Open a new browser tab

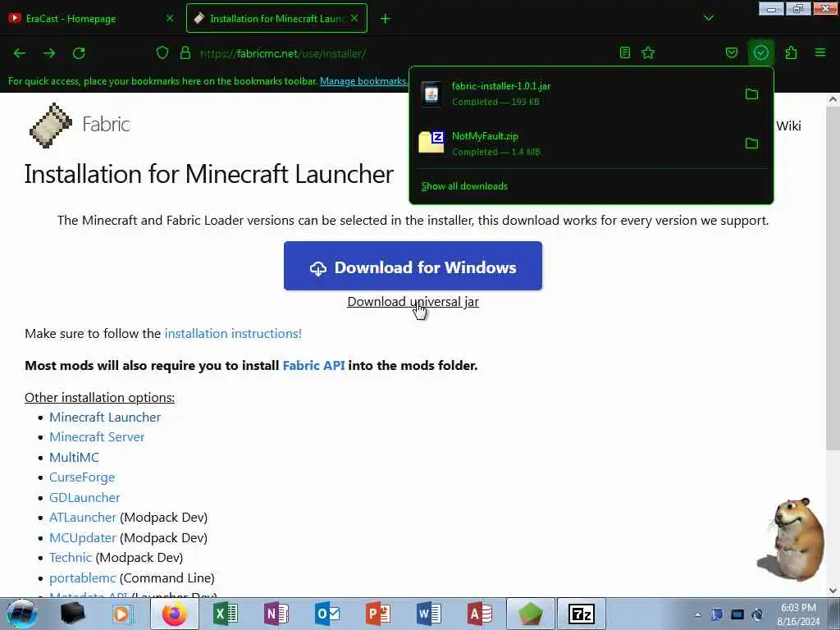(386, 19)
